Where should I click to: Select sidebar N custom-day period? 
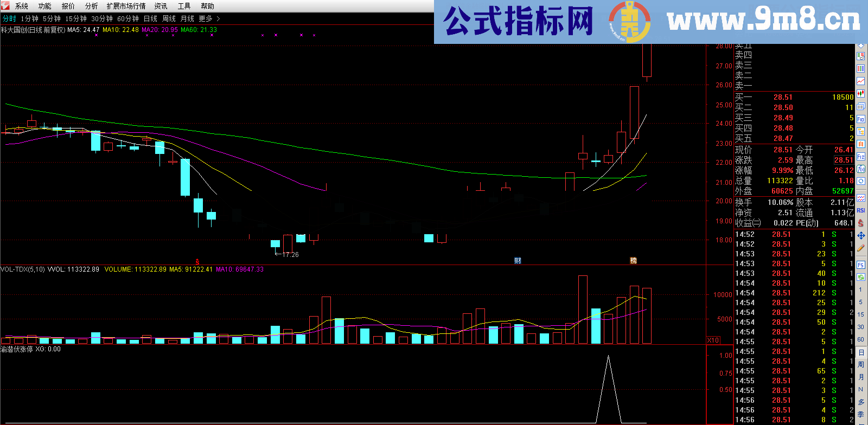tap(861, 389)
